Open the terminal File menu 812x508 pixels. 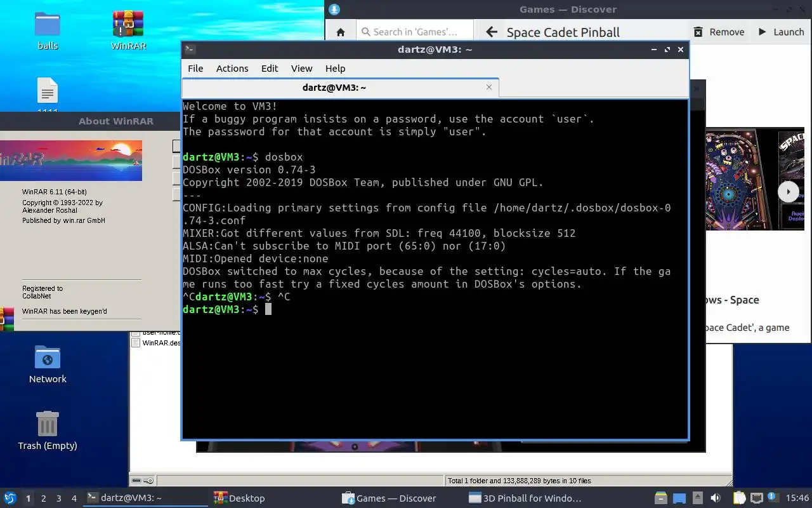pos(195,68)
